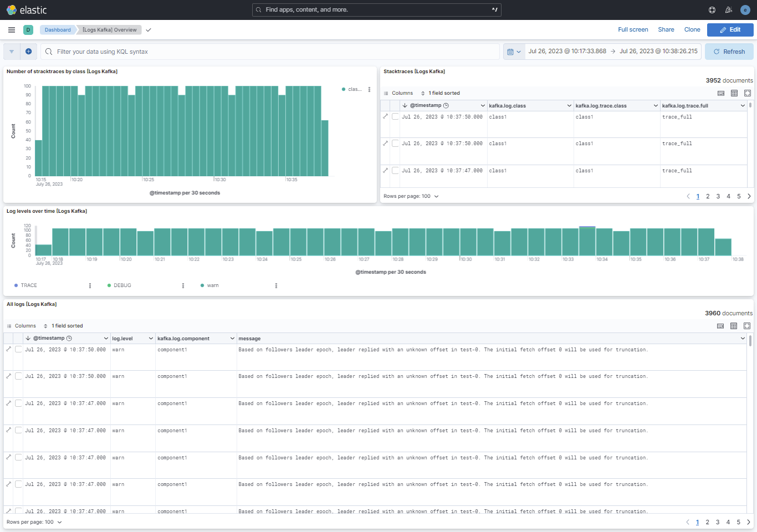Open '1 field sorted' in Stacktraces table
This screenshot has width=757, height=532.
coord(441,93)
